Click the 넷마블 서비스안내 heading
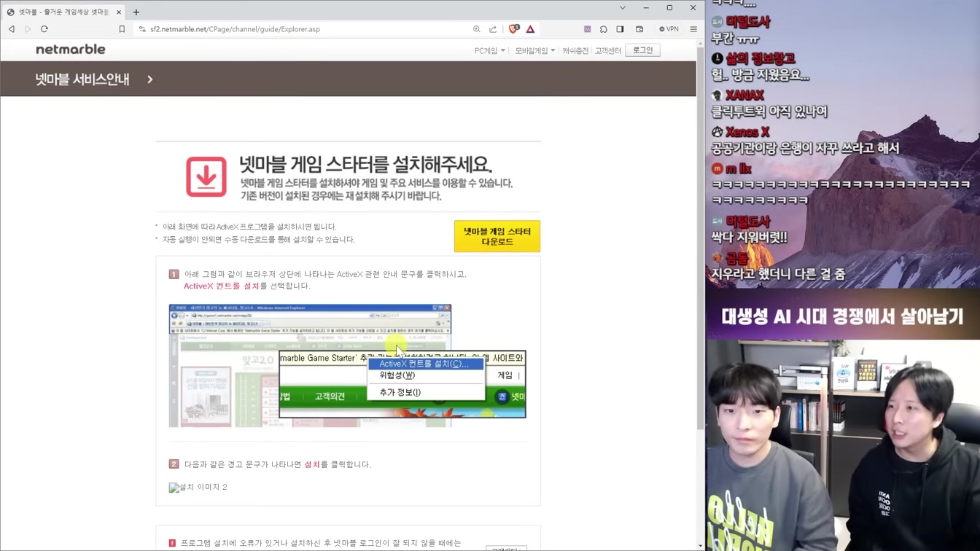Image resolution: width=980 pixels, height=551 pixels. point(82,79)
